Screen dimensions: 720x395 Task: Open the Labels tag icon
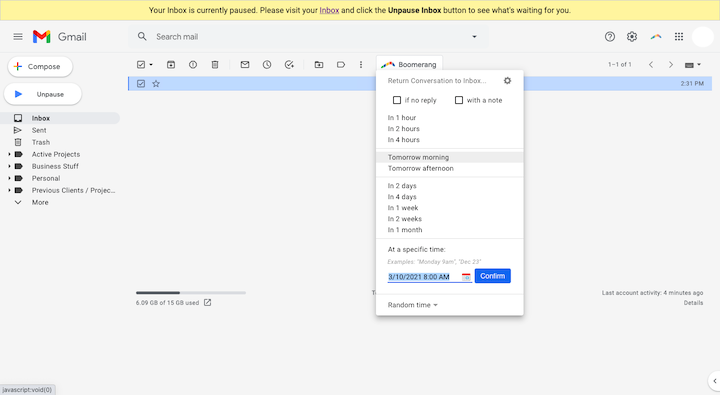[341, 65]
